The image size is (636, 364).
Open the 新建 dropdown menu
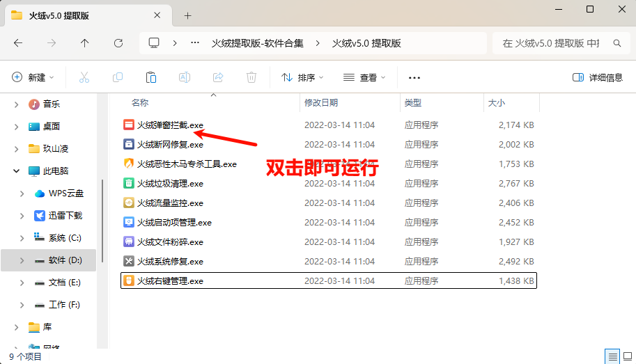33,77
